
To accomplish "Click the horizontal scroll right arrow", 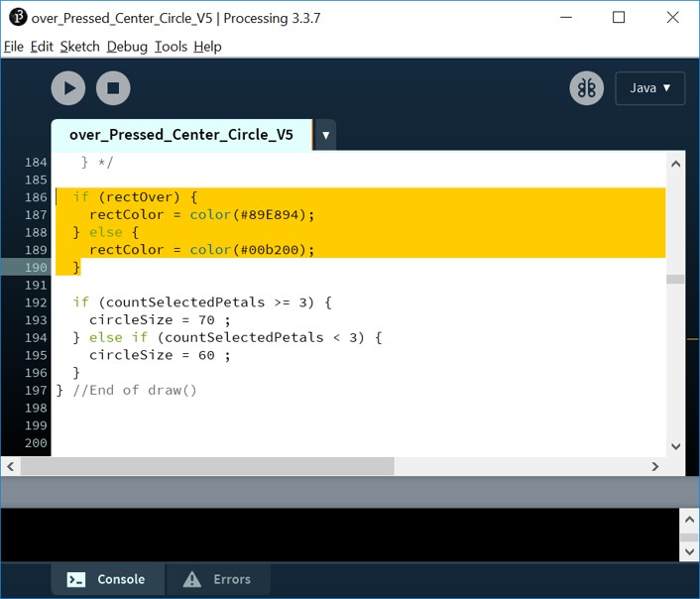I will tap(655, 467).
